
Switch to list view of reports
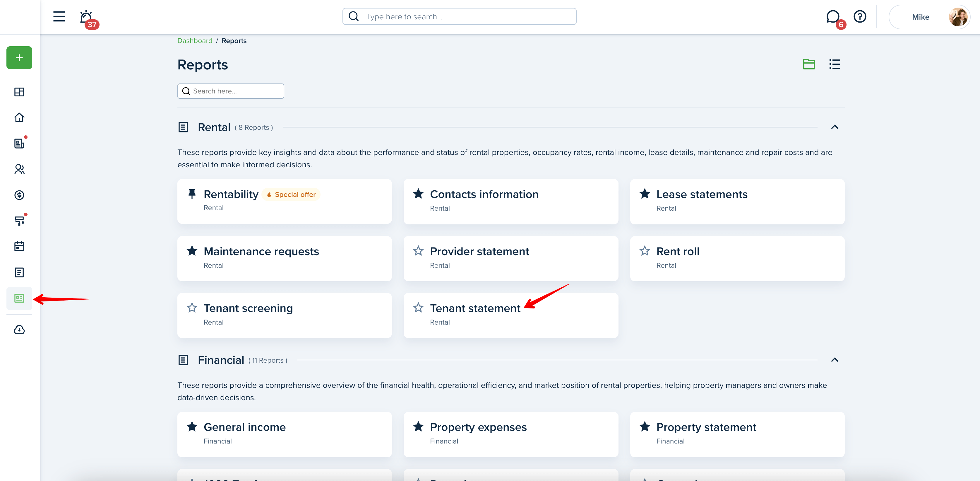(x=835, y=64)
